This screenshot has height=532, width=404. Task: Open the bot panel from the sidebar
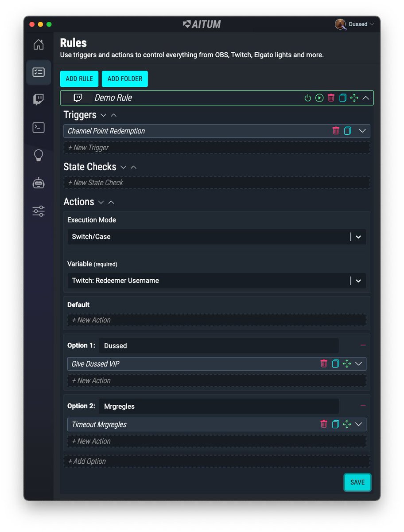tap(39, 183)
